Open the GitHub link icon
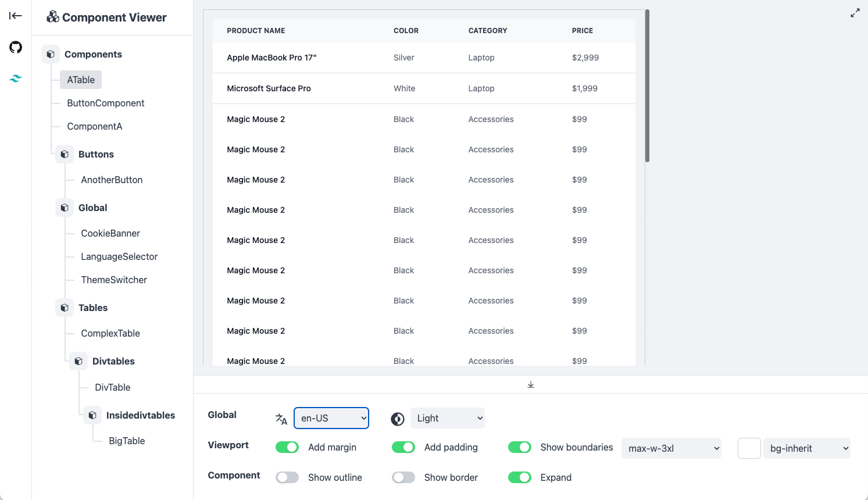This screenshot has height=500, width=868. pos(16,47)
